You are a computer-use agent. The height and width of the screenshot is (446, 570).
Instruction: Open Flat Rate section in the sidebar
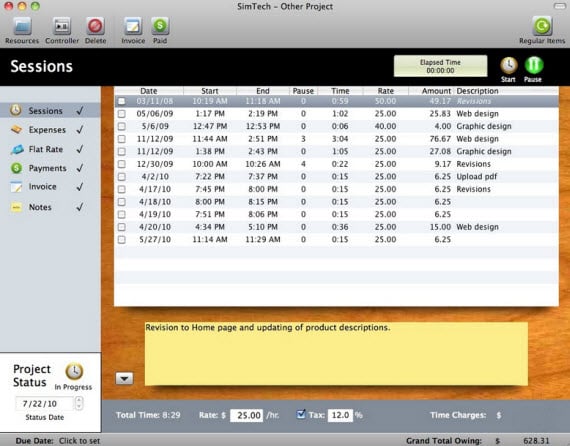pos(46,149)
